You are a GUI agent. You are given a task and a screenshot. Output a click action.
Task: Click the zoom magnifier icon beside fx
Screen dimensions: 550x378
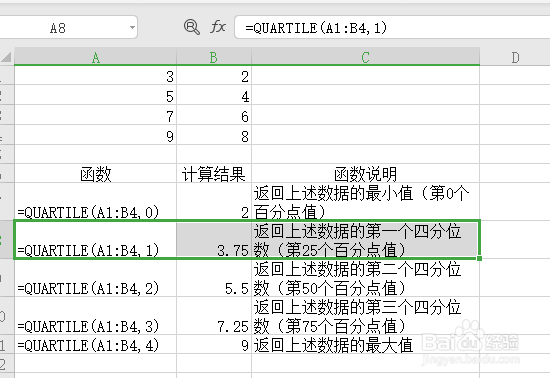click(x=192, y=27)
